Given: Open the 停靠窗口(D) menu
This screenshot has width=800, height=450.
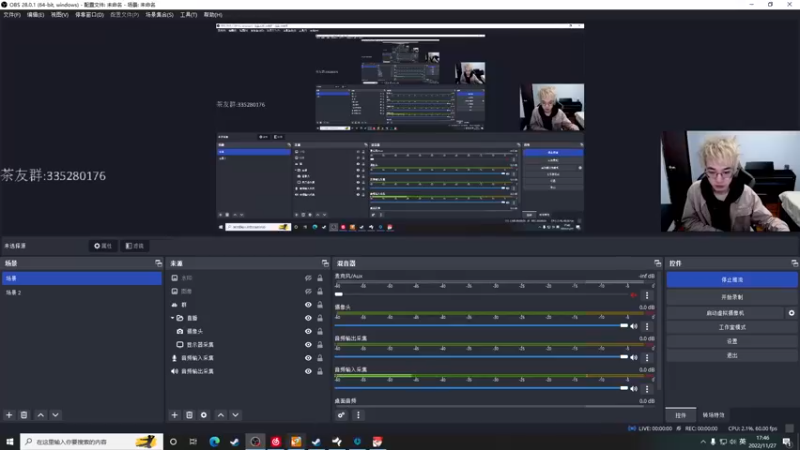Looking at the screenshot, I should pyautogui.click(x=89, y=15).
